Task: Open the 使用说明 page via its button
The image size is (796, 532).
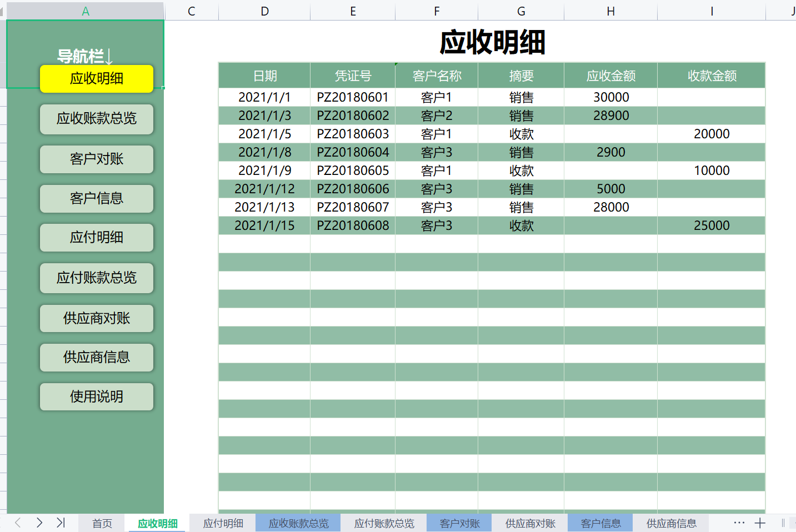Action: (x=96, y=397)
